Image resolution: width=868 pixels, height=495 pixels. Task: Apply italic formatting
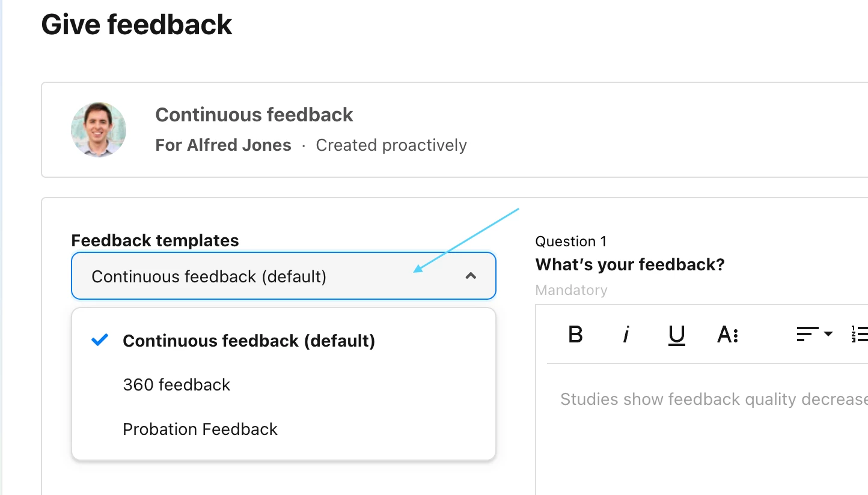626,333
